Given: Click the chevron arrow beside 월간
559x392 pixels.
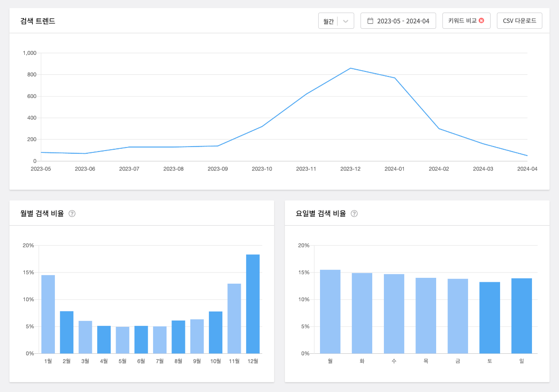Looking at the screenshot, I should (346, 21).
